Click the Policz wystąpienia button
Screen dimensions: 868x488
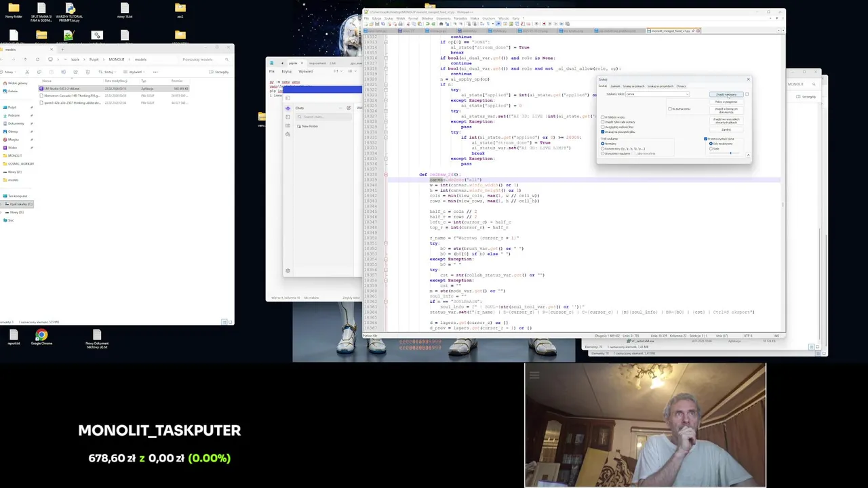point(726,102)
